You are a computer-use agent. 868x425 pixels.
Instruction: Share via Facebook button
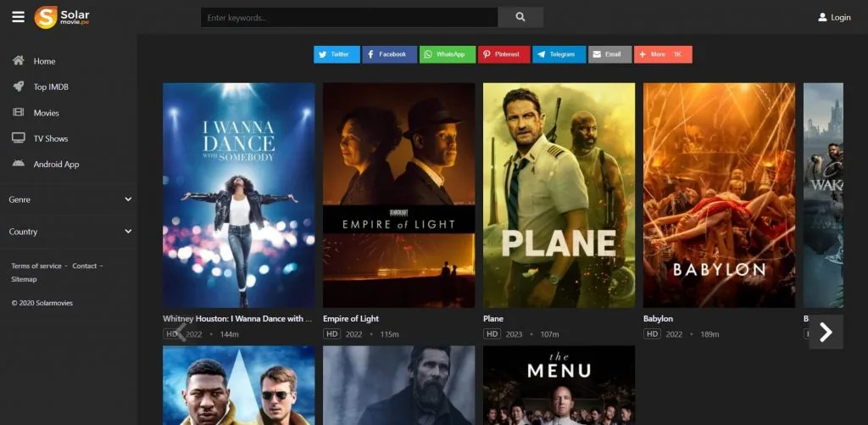tap(389, 54)
